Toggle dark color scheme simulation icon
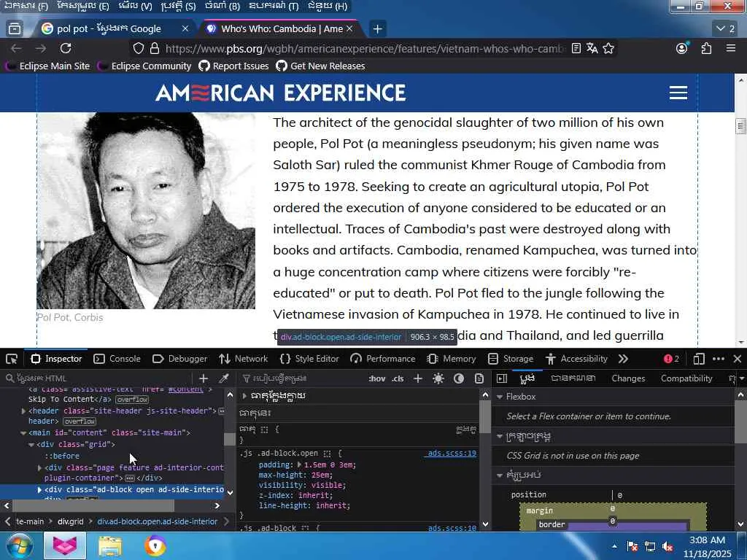747x560 pixels. tap(459, 378)
